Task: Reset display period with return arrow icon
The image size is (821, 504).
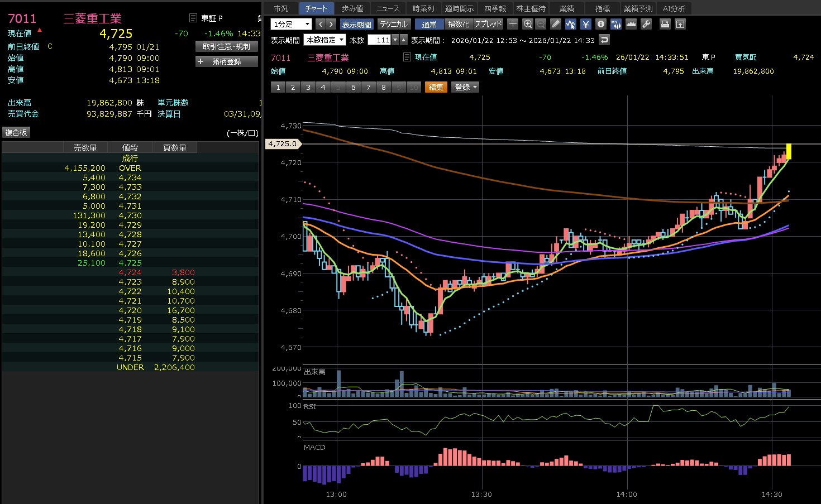Action: (x=604, y=40)
